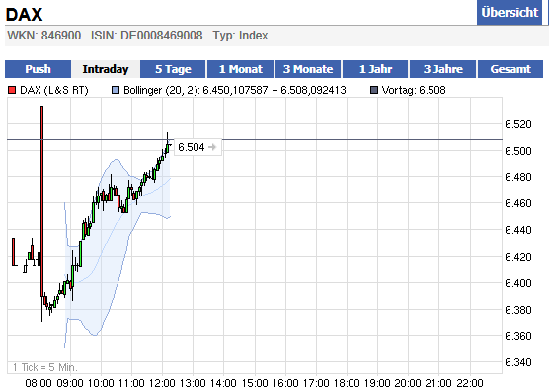The height and width of the screenshot is (392, 549).
Task: Click the 10:00 time axis label
Action: click(x=101, y=383)
